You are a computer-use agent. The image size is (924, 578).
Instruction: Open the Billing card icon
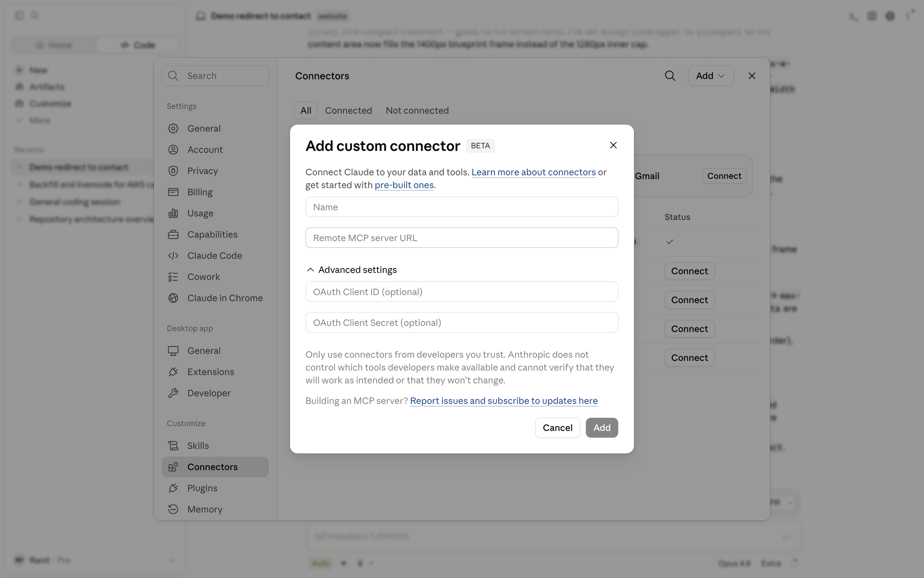[x=173, y=192]
